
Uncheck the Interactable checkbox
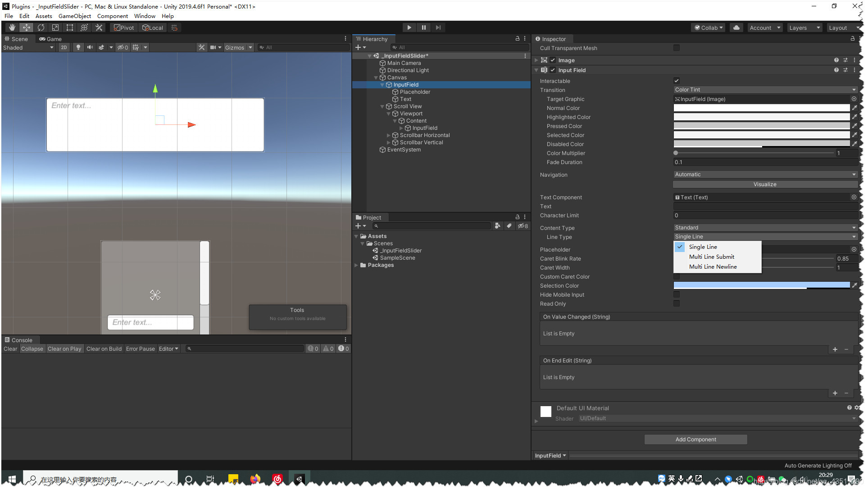click(x=676, y=81)
